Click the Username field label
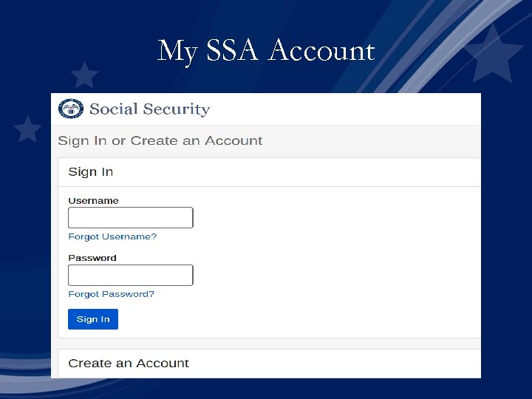This screenshot has height=399, width=532. 93,201
